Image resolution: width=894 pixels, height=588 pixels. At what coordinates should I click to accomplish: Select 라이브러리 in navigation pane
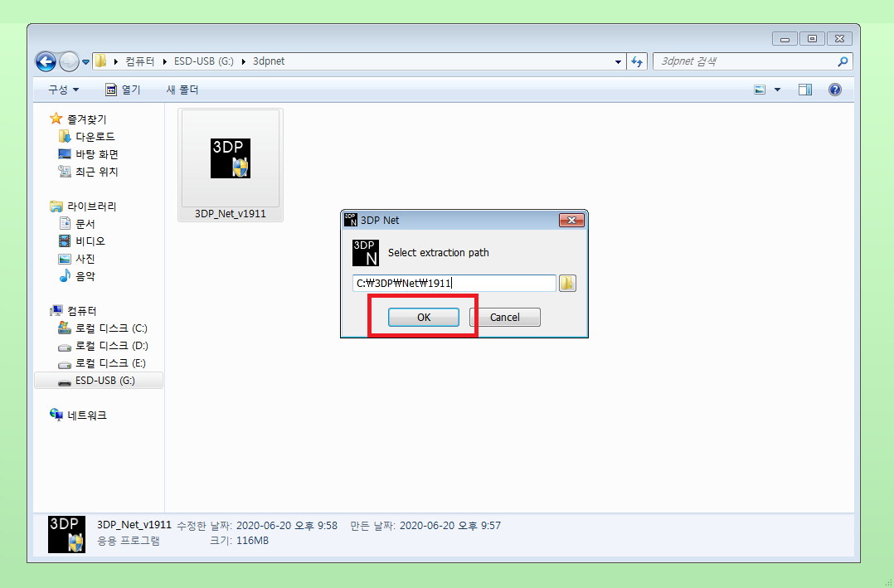coord(91,207)
